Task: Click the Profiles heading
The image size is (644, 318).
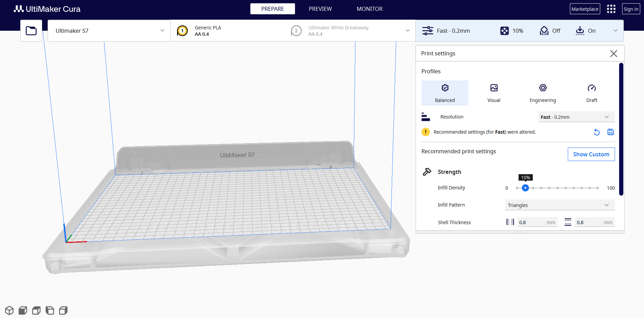Action: 431,71
